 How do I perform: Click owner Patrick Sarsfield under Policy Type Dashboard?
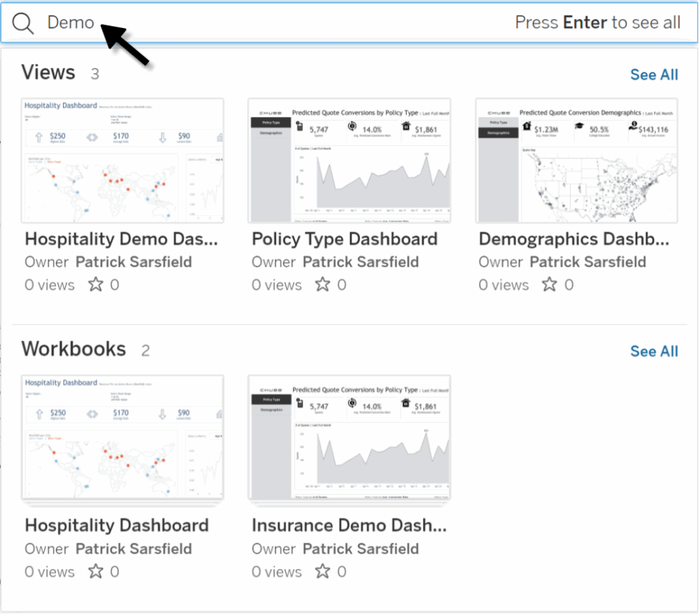tap(361, 262)
